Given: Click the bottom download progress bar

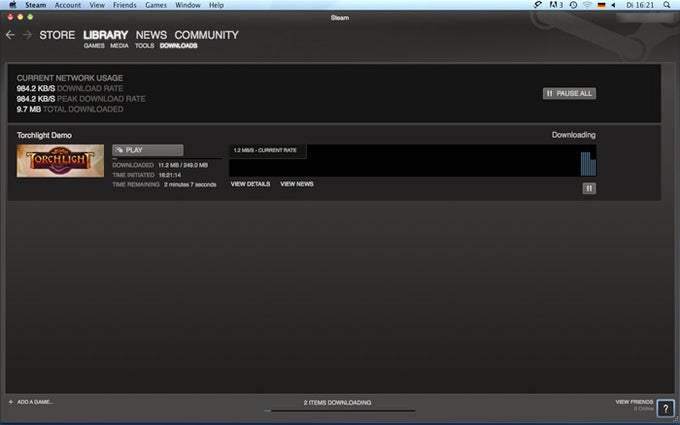Looking at the screenshot, I should pyautogui.click(x=340, y=411).
